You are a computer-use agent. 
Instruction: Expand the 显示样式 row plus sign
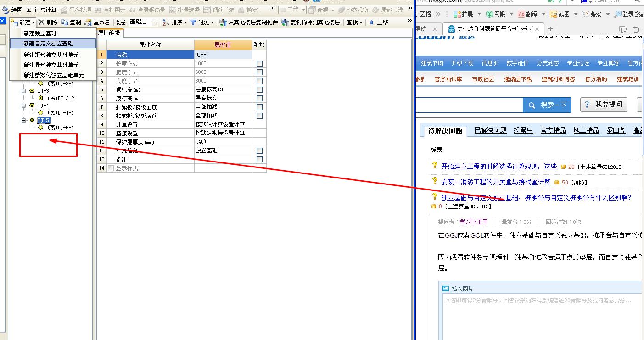point(111,168)
